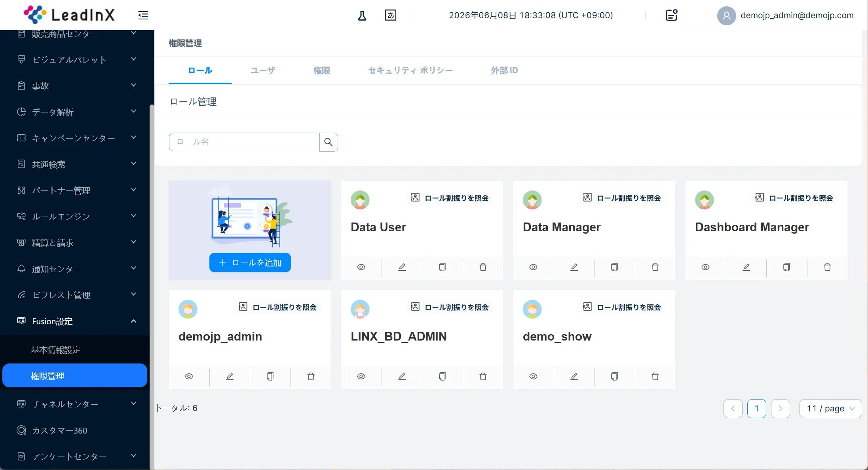The image size is (868, 470).
Task: Copy the Data Manager role
Action: 614,267
